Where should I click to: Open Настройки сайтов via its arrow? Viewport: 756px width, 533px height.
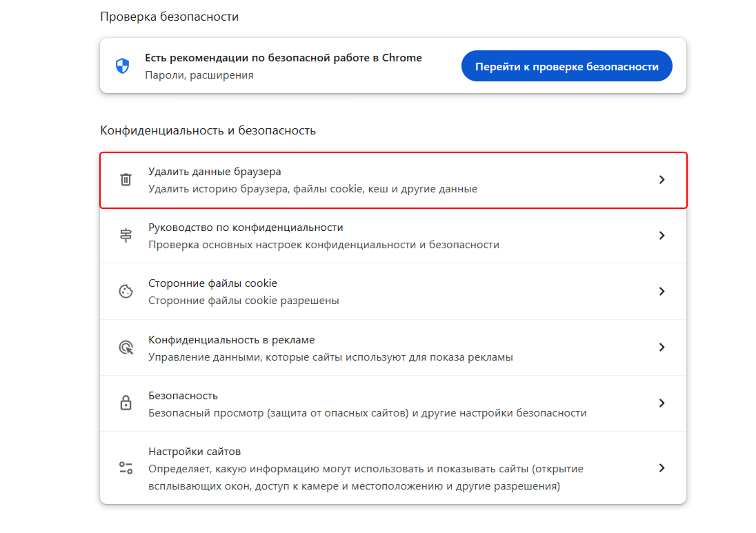click(x=661, y=467)
